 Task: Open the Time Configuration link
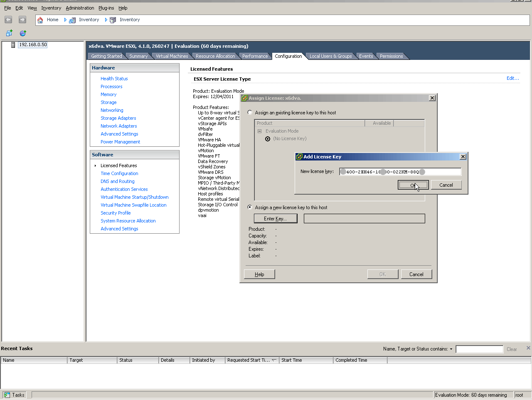tap(119, 173)
